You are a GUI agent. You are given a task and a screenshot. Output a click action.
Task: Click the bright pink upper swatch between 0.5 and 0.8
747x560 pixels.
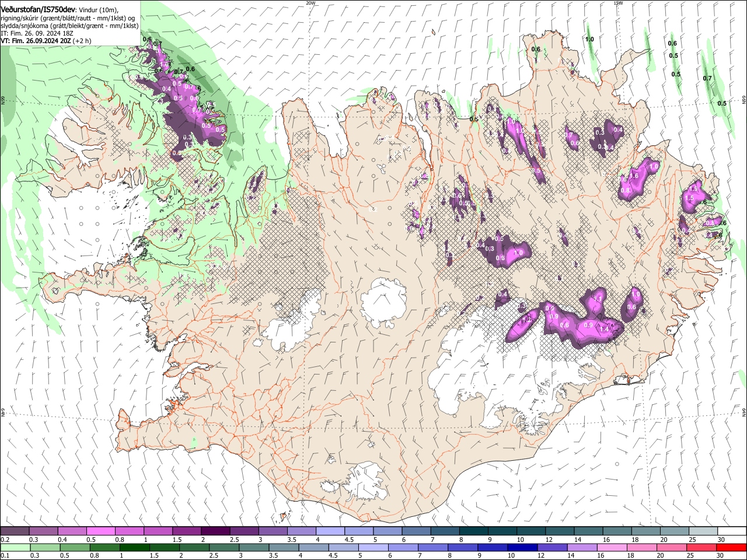point(100,531)
